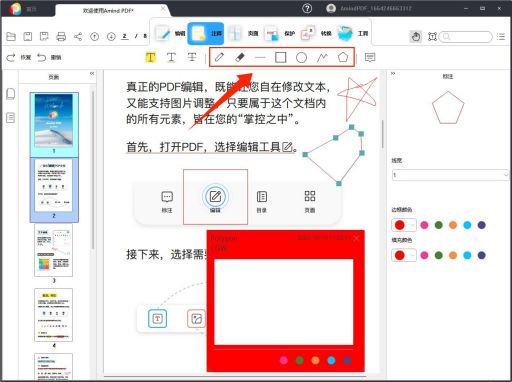This screenshot has width=512, height=382.
Task: Click the current page number field
Action: pyautogui.click(x=125, y=36)
